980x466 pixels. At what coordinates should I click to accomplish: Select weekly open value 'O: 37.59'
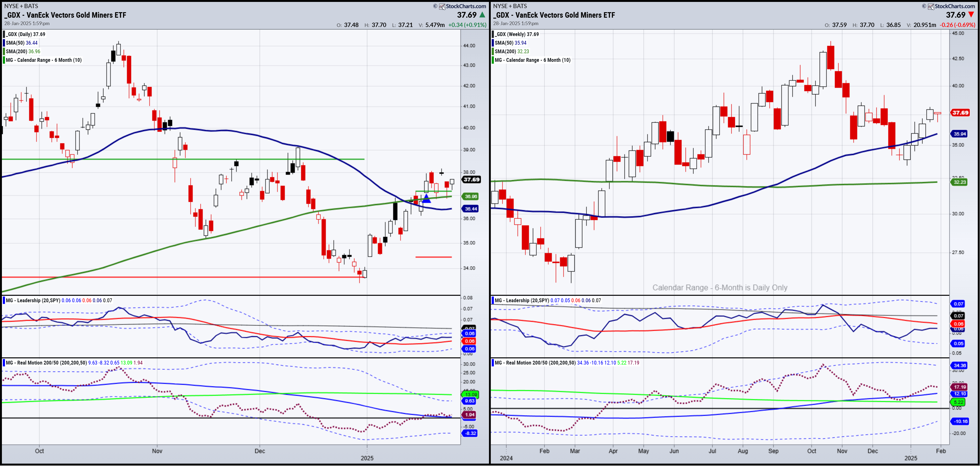835,25
